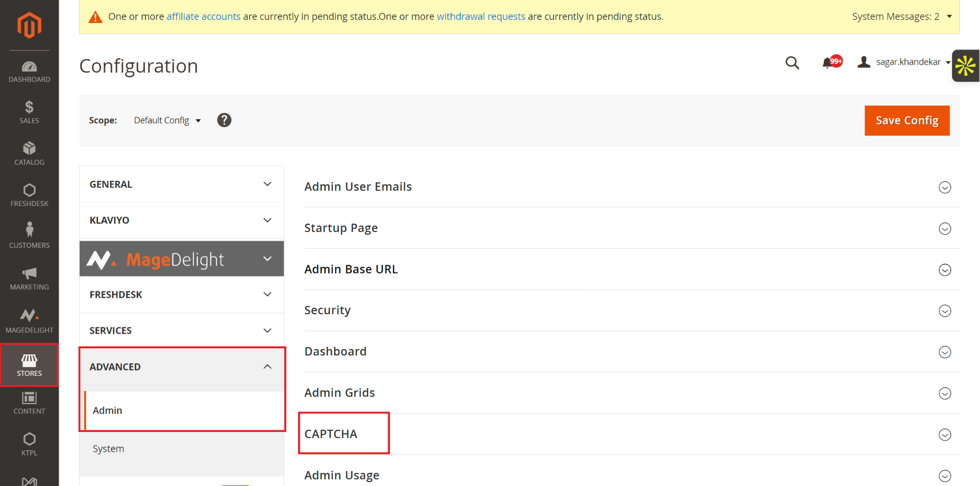Open the KTPL sidebar menu
Viewport: 980px width, 486px height.
coord(29,444)
